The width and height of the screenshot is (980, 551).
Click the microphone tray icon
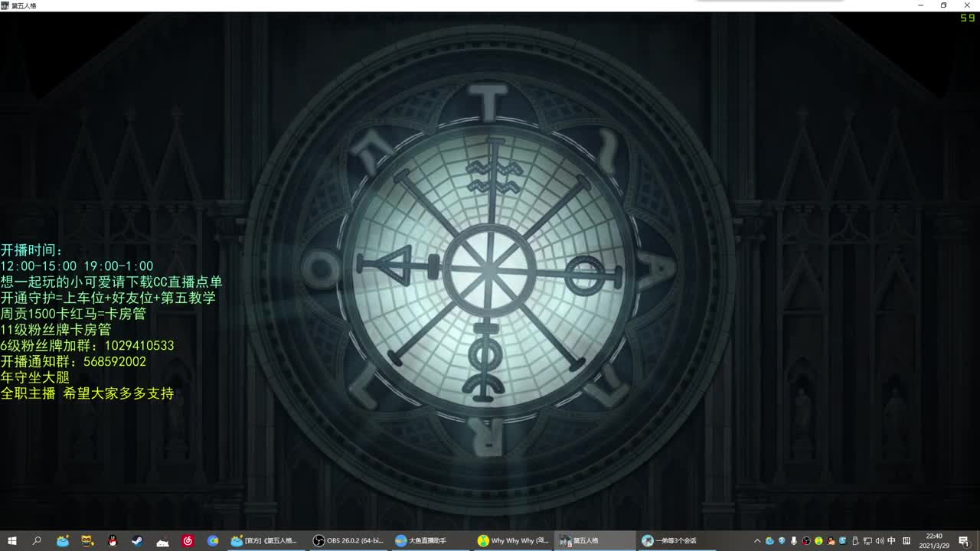[794, 541]
